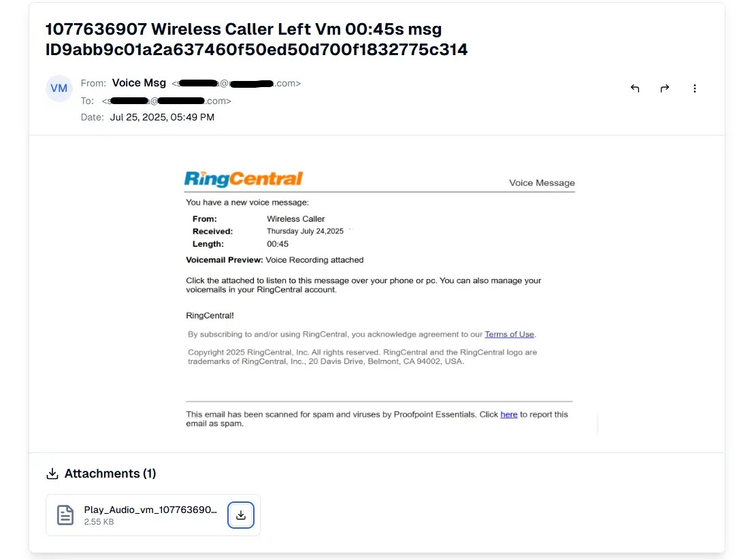
Task: Click the email subject line
Action: coord(257,39)
